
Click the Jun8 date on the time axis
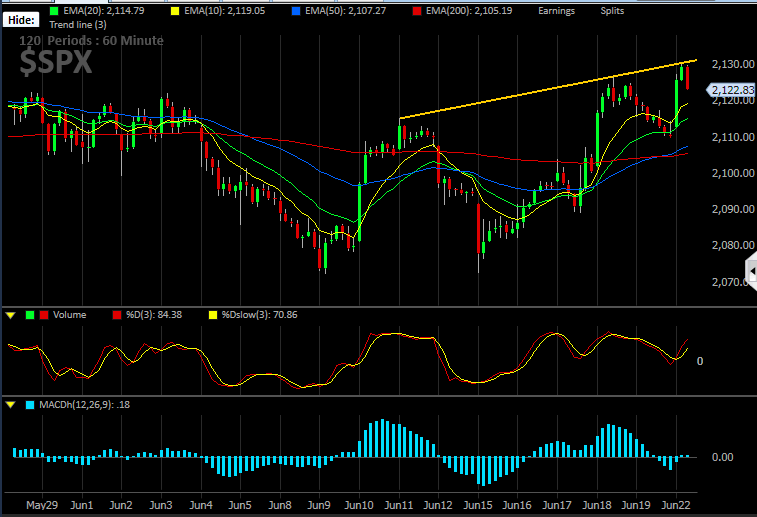[x=280, y=505]
